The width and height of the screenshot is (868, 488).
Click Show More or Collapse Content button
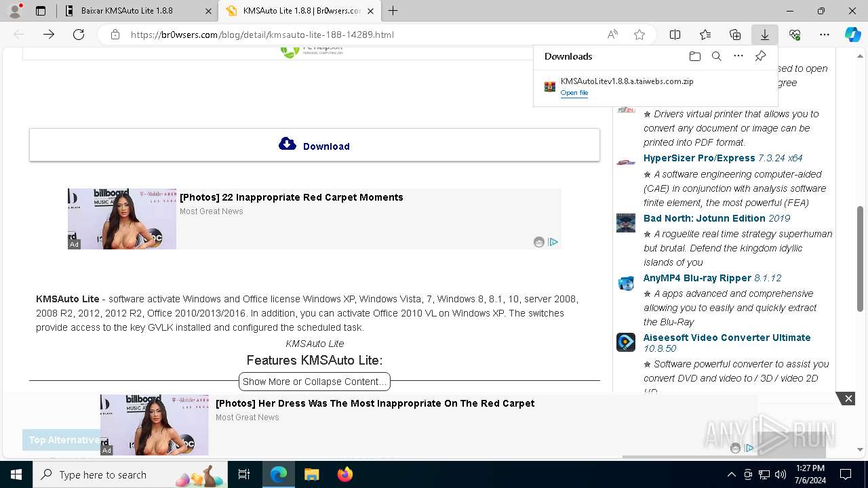pyautogui.click(x=315, y=382)
